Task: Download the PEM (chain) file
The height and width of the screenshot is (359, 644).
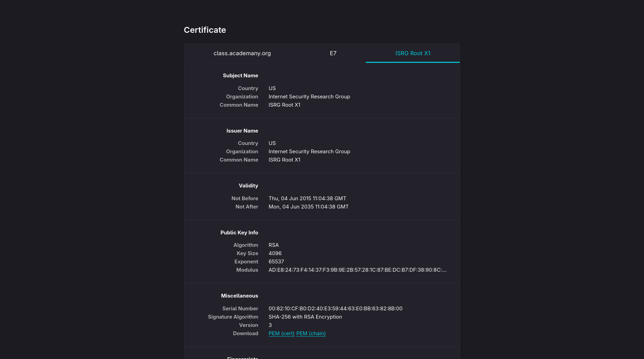Action: click(x=311, y=333)
